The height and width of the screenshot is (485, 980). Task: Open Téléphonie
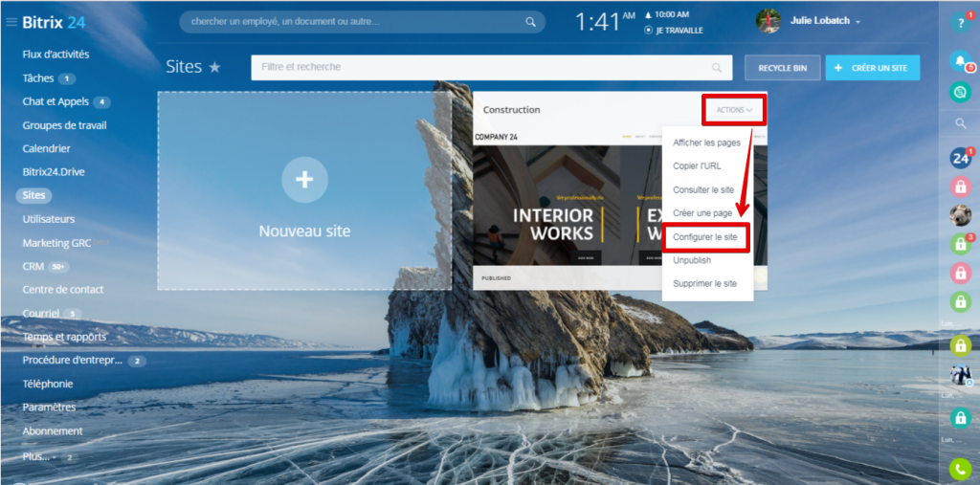(48, 384)
